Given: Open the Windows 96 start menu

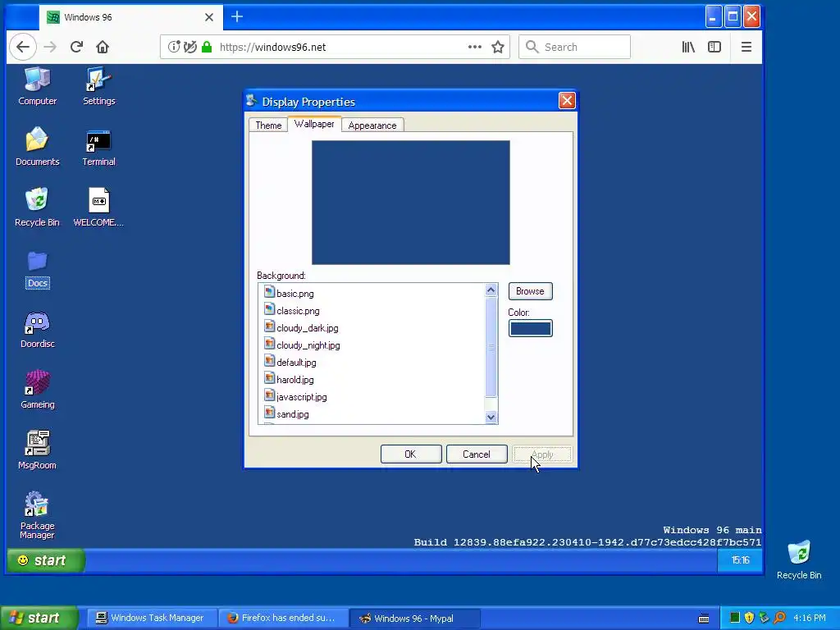Looking at the screenshot, I should pyautogui.click(x=46, y=560).
